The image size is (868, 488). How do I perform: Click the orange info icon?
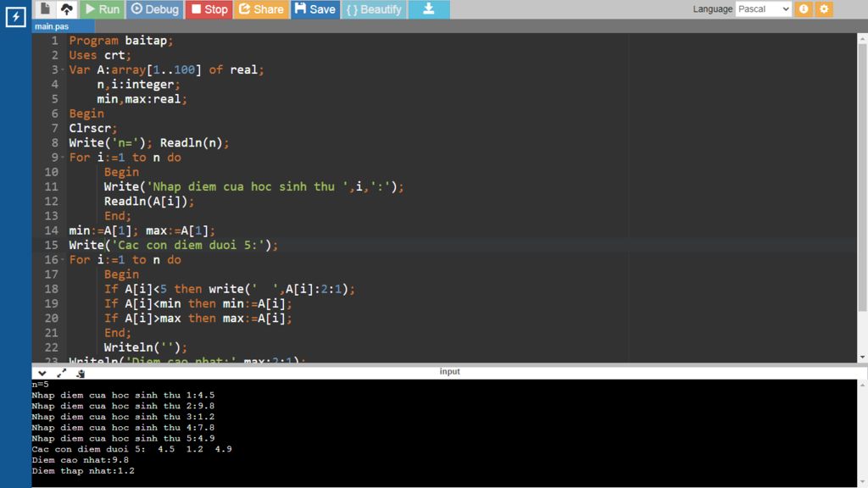(x=804, y=8)
